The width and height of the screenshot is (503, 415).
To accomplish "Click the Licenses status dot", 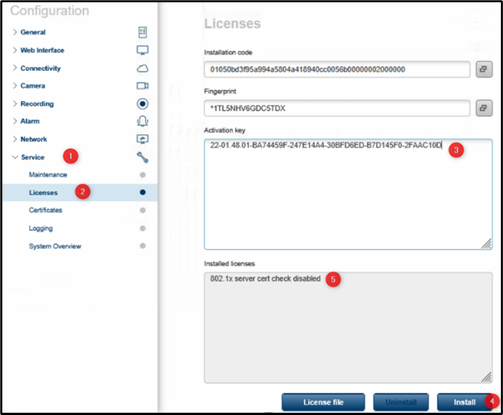I will point(143,192).
